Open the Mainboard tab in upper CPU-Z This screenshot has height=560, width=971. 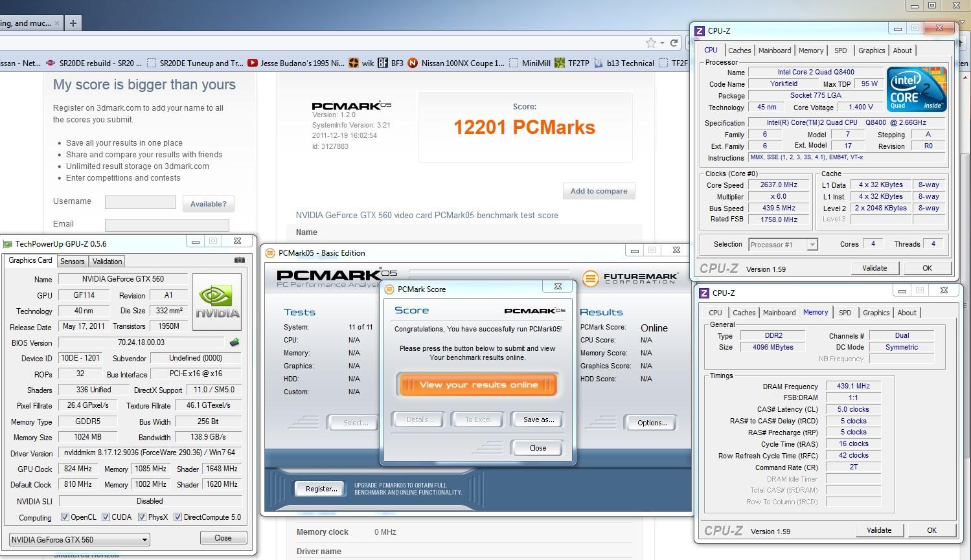775,50
